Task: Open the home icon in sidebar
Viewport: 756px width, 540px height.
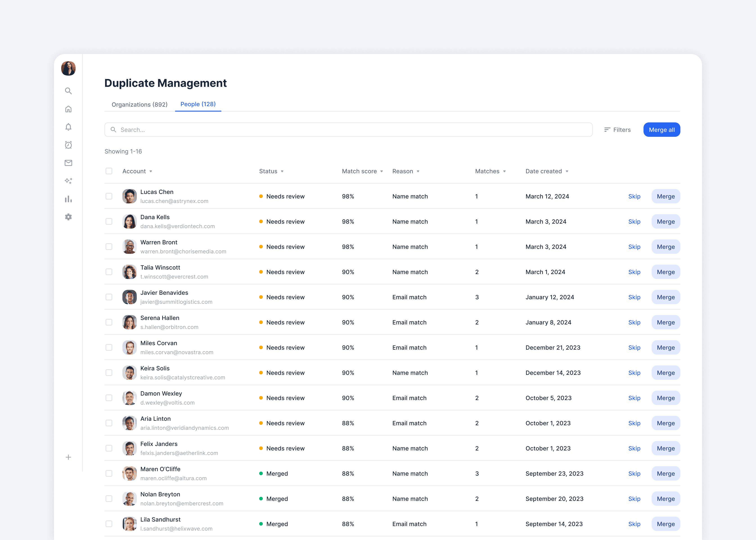Action: 68,109
